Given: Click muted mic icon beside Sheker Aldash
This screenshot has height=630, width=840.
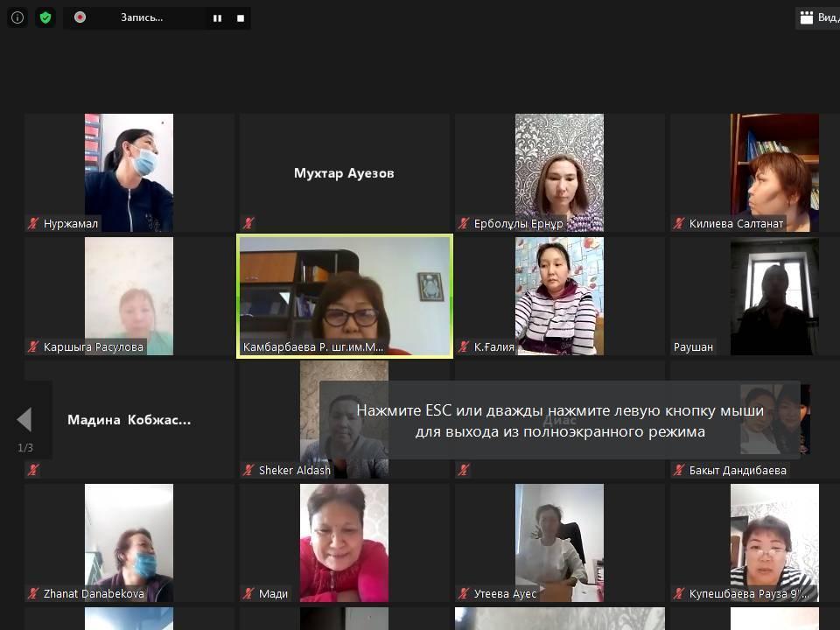Looking at the screenshot, I should (x=248, y=471).
